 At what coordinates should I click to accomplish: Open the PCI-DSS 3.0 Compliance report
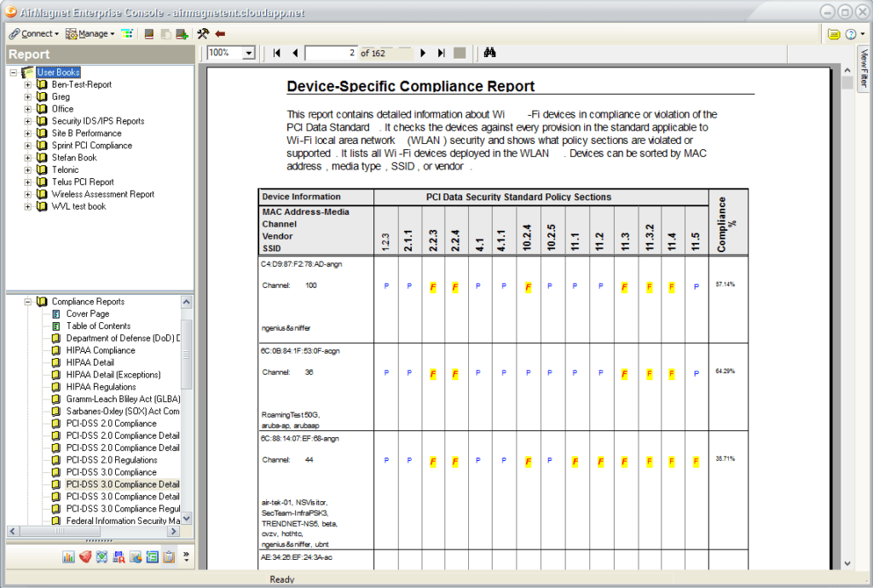pyautogui.click(x=112, y=474)
